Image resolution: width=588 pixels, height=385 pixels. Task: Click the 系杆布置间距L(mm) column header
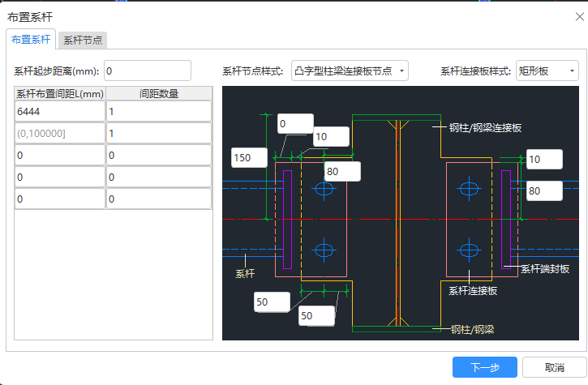pyautogui.click(x=60, y=93)
